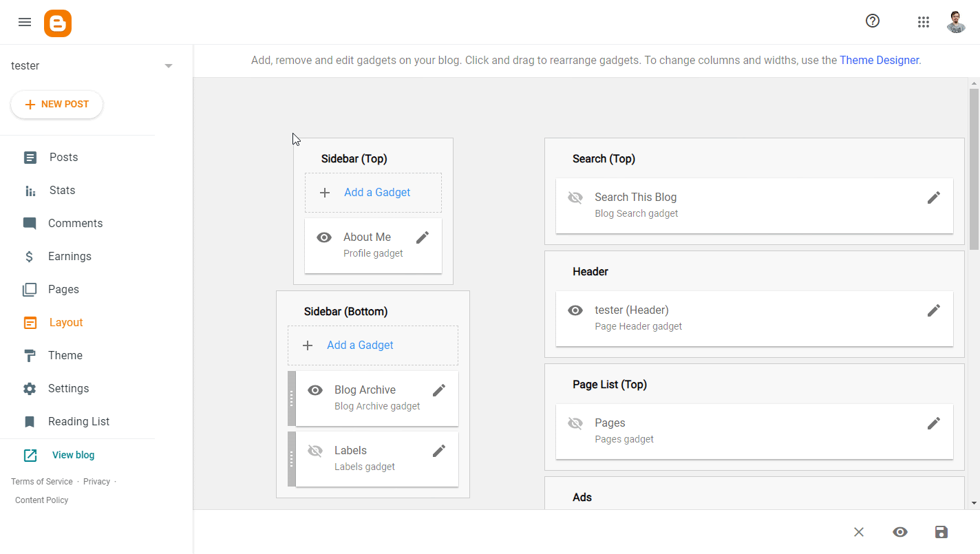Preview the blog with the eye icon
This screenshot has height=554, width=980.
(x=900, y=532)
